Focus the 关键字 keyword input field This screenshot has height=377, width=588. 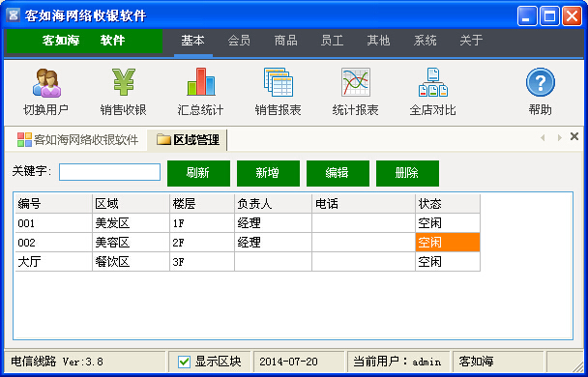pyautogui.click(x=109, y=172)
